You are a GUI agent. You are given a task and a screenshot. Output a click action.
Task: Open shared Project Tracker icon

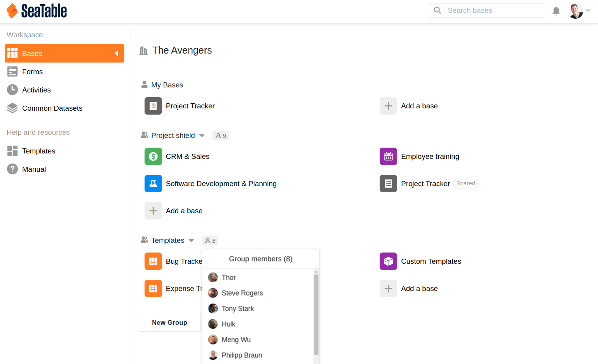[x=388, y=183]
